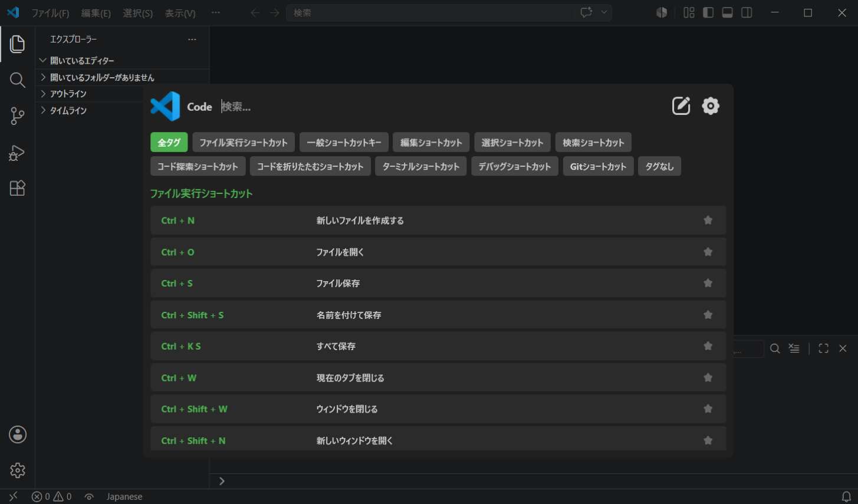This screenshot has height=504, width=858.
Task: Filter by ターミナルショートカット tag
Action: point(421,166)
